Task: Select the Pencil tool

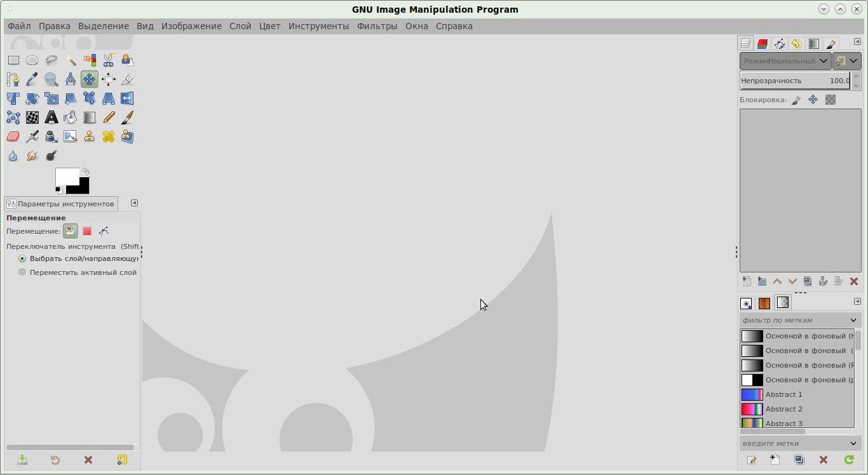Action: 109,117
